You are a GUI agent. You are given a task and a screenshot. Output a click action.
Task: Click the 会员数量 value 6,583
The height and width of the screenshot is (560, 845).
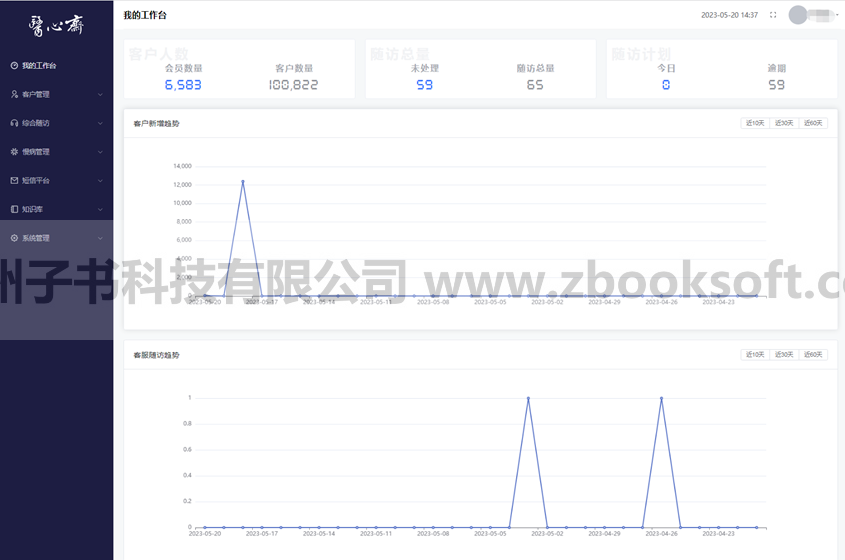tap(183, 85)
